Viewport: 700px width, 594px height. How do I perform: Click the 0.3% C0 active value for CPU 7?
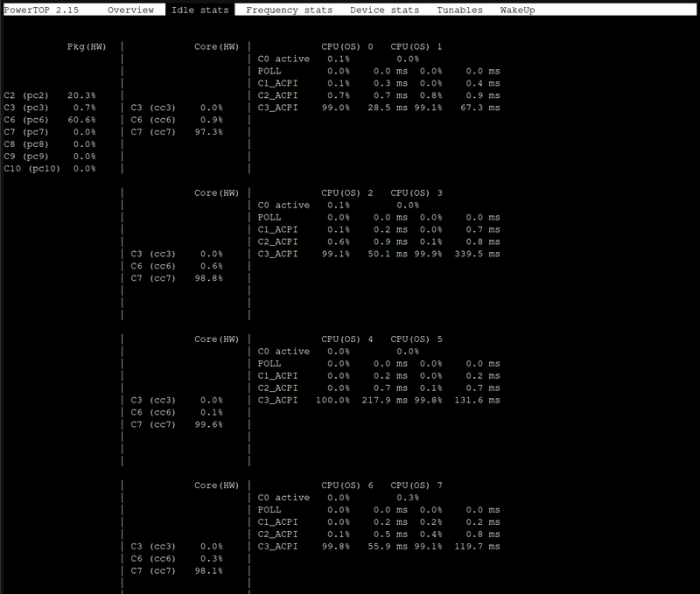click(x=408, y=498)
